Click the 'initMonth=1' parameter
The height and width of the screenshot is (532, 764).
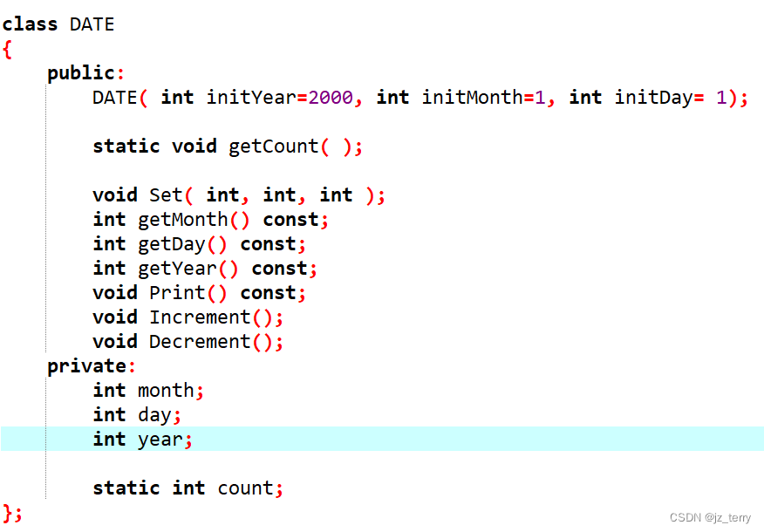click(x=483, y=98)
